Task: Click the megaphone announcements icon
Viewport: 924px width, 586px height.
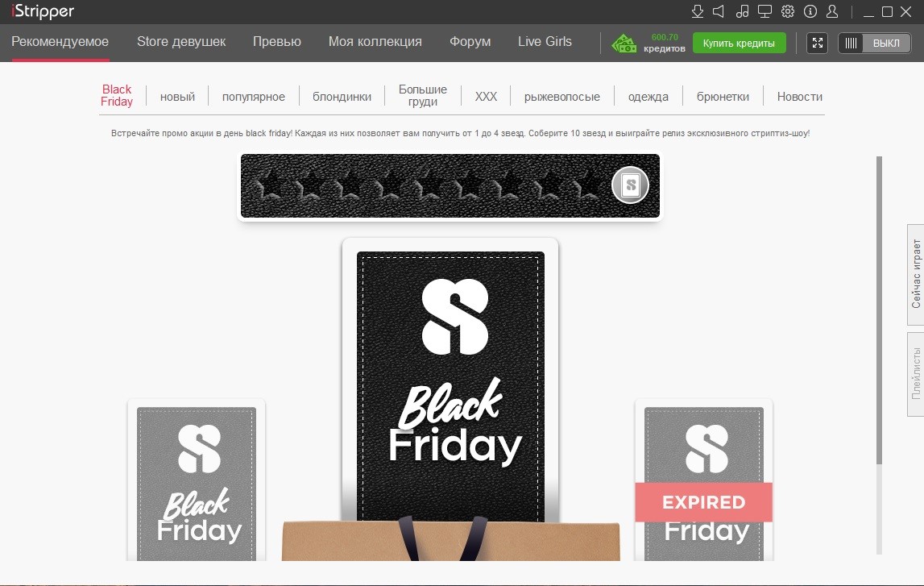Action: click(x=719, y=11)
